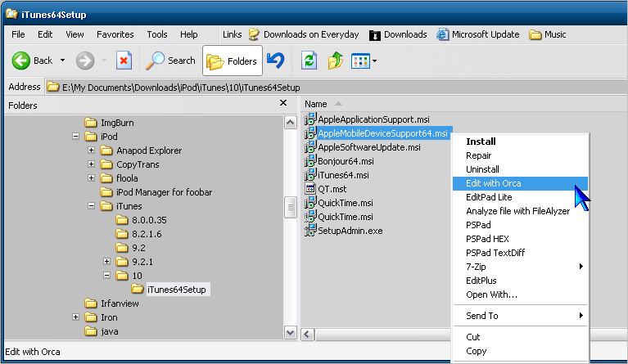This screenshot has width=628, height=364.
Task: Click the Views grid toolbar icon
Action: coord(360,61)
